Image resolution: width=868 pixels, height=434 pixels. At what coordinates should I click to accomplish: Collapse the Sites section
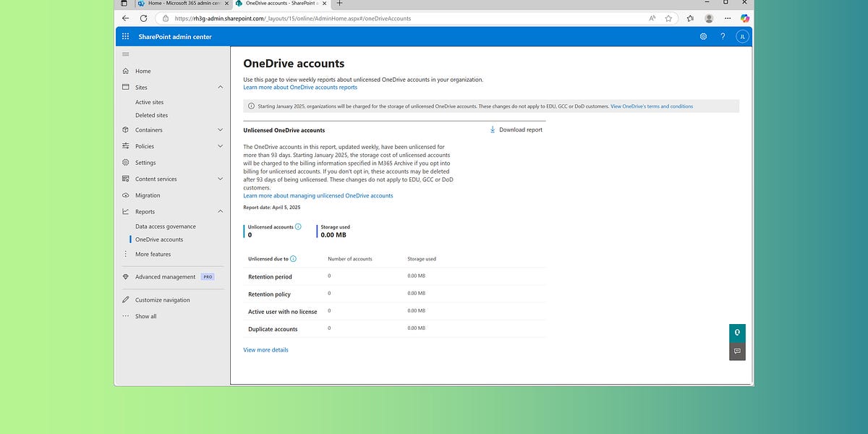(x=221, y=86)
